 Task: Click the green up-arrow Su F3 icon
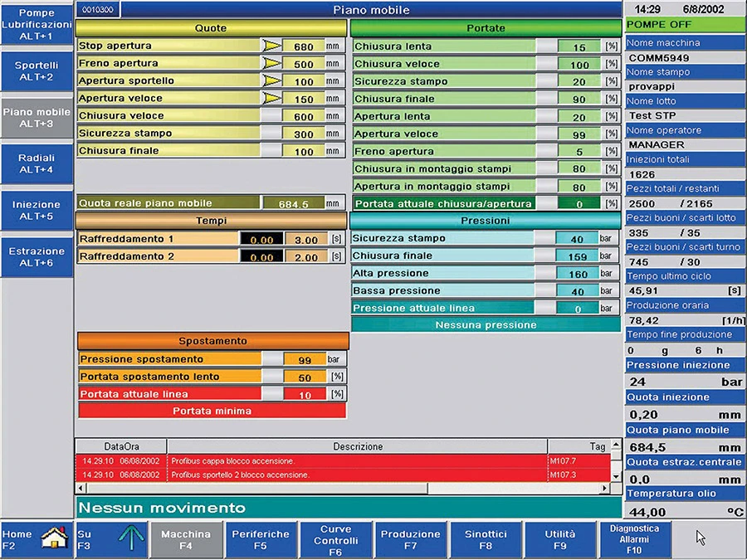pyautogui.click(x=131, y=538)
